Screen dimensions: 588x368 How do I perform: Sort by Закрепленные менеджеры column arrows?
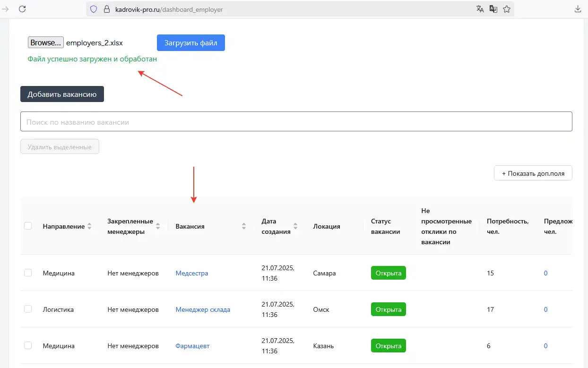[x=158, y=226]
